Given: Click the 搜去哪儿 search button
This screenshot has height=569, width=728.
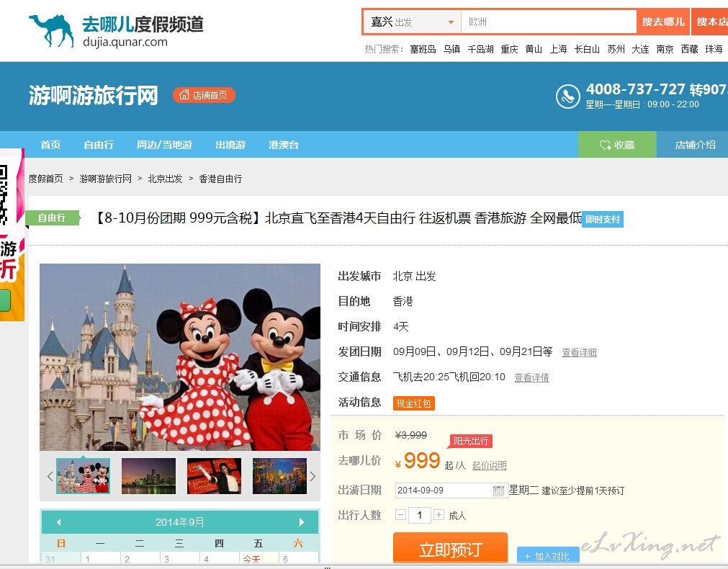Looking at the screenshot, I should 663,22.
